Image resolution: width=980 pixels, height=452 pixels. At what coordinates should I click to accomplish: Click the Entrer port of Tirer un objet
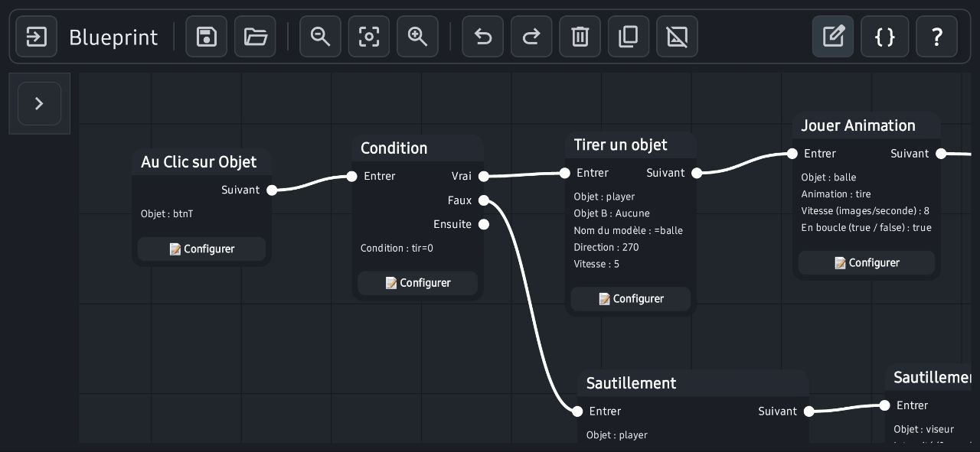pyautogui.click(x=565, y=173)
